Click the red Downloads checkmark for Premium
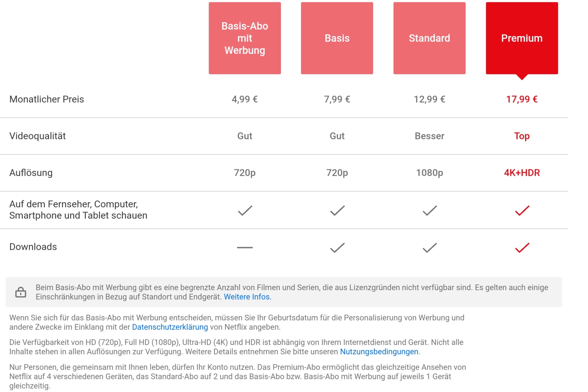588x392 pixels. [x=522, y=248]
